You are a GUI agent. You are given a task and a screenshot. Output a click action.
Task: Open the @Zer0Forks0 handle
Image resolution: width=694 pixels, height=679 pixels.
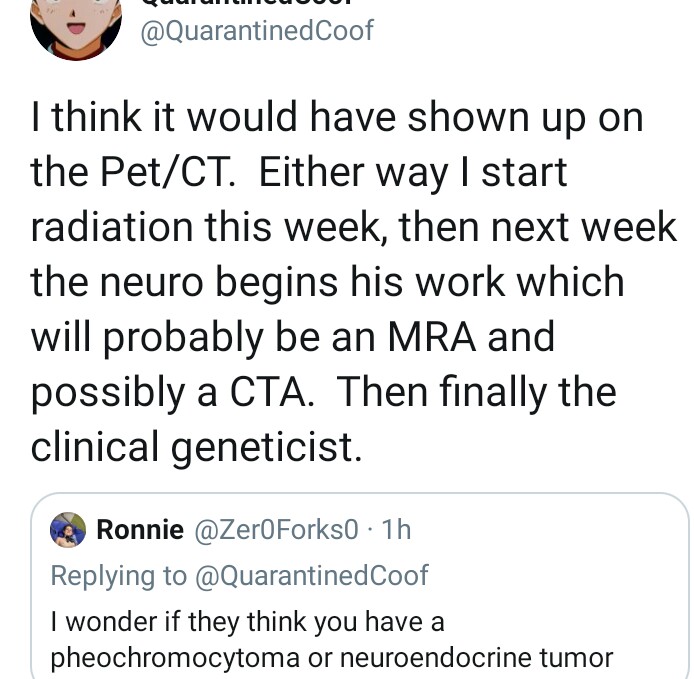(x=276, y=529)
